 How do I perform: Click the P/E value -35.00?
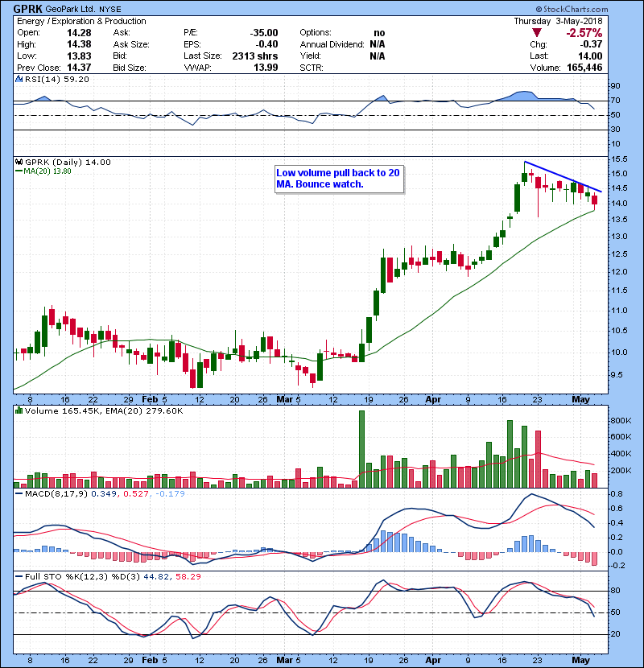click(264, 33)
